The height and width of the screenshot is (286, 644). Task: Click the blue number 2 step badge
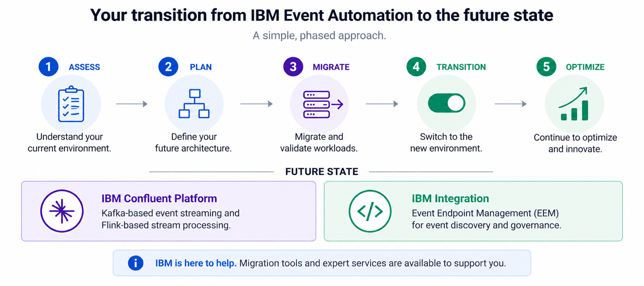point(168,67)
